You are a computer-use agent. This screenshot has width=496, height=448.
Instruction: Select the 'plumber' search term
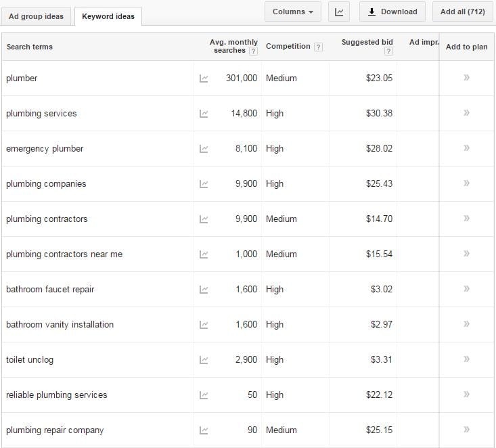coord(22,78)
